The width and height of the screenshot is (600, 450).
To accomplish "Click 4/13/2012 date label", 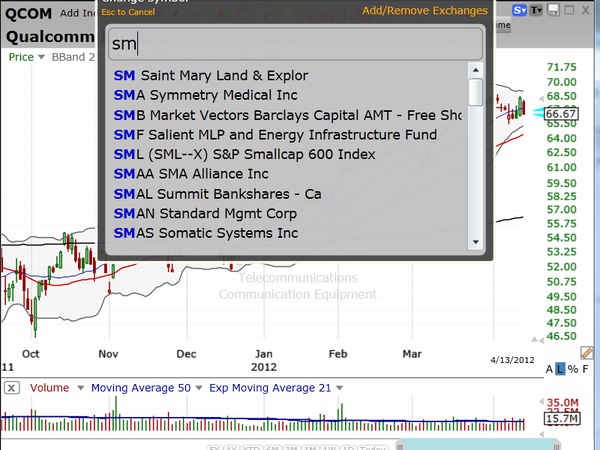I will [x=512, y=360].
